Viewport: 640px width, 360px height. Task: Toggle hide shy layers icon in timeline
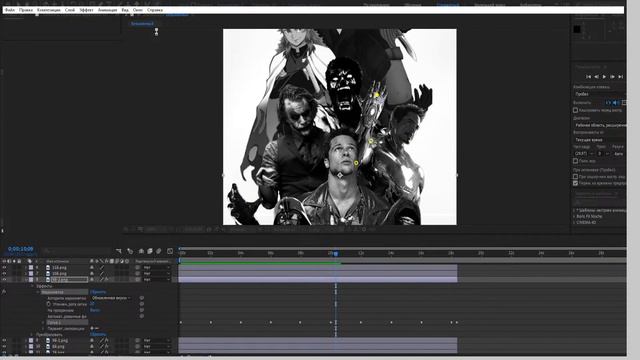141,251
